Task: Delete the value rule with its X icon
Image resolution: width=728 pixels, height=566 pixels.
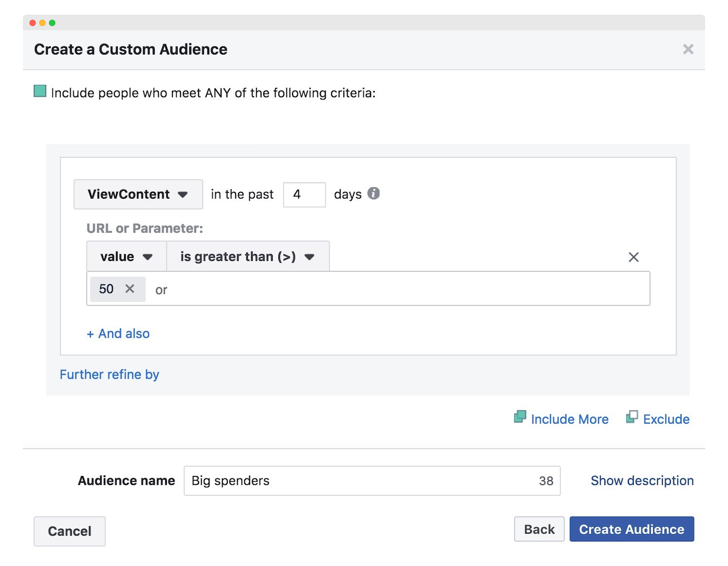Action: click(633, 257)
